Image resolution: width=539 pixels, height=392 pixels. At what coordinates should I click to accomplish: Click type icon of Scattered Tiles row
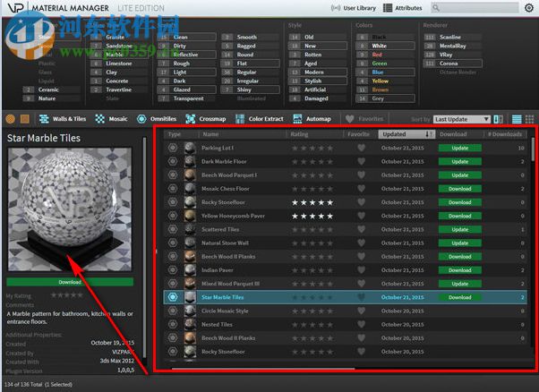pyautogui.click(x=173, y=229)
